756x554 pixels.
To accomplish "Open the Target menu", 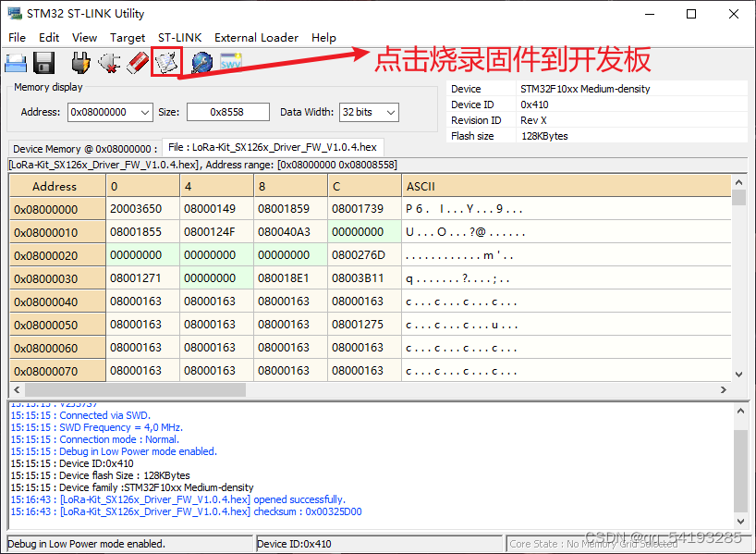I will (128, 38).
